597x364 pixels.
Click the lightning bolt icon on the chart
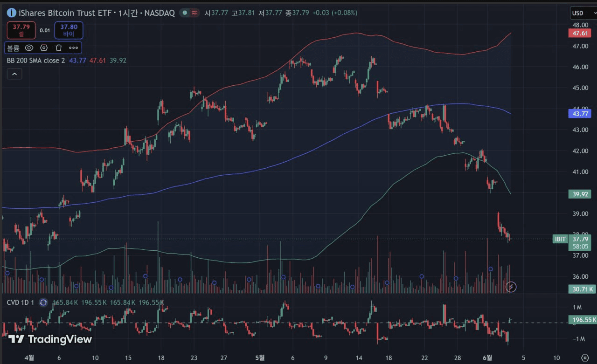click(511, 287)
